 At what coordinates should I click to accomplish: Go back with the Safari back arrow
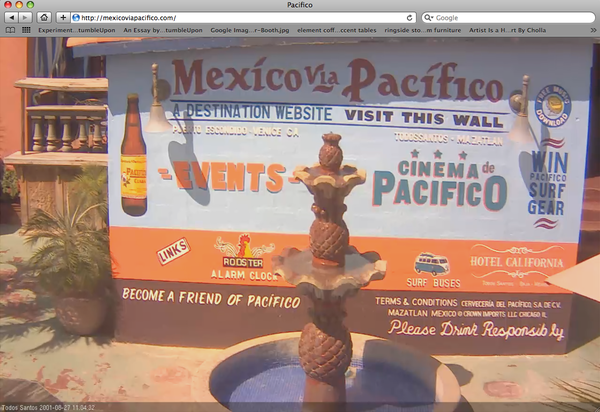pos(11,18)
